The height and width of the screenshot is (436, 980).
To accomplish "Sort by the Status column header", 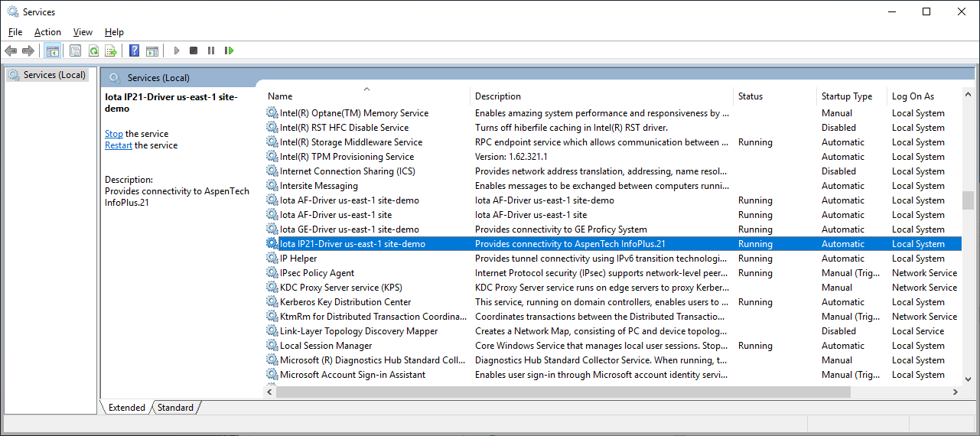I will 775,96.
